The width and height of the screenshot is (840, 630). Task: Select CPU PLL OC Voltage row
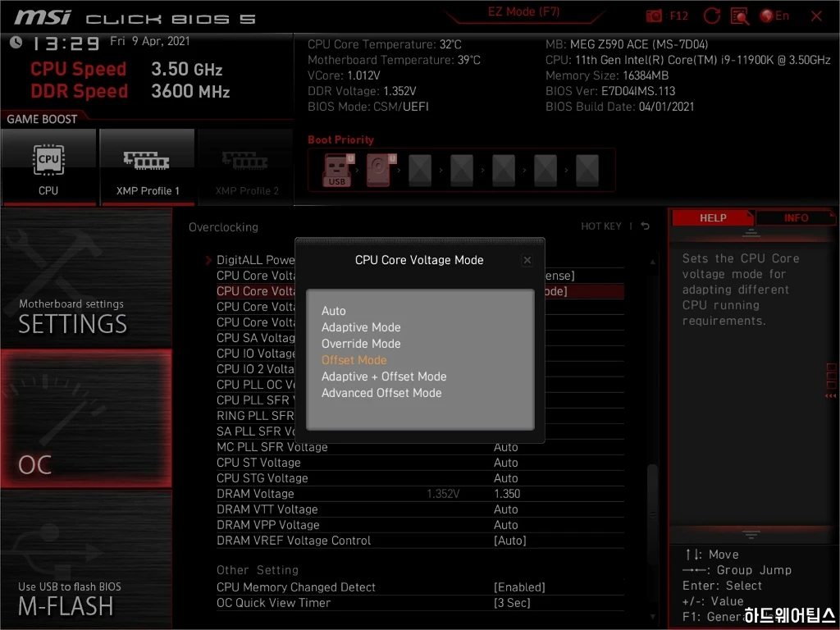click(x=256, y=385)
